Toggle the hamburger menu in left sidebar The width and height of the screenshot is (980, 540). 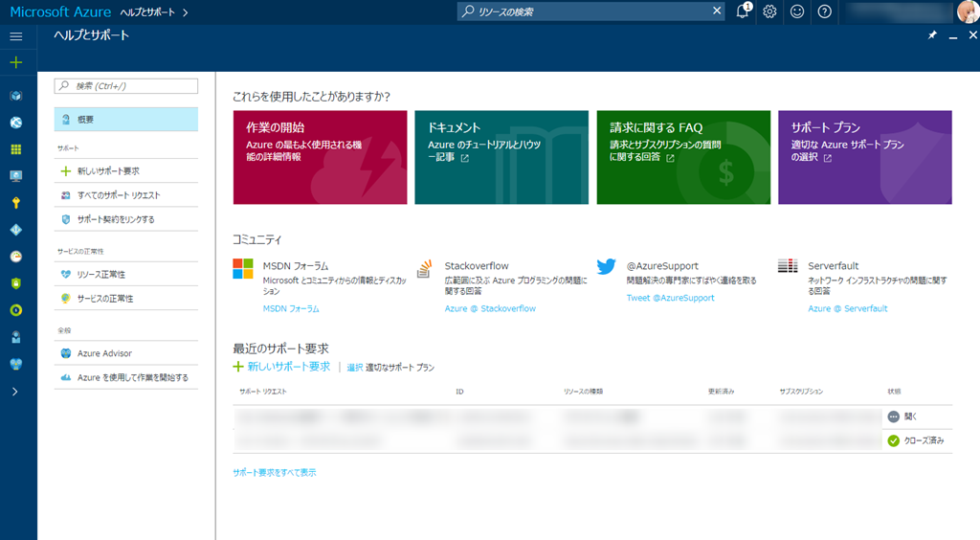tap(15, 35)
